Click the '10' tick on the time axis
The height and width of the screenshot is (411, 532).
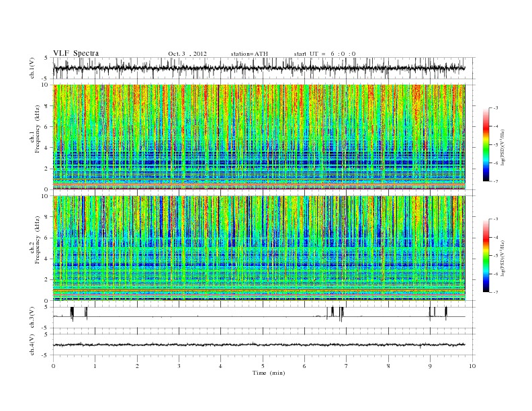472,366
